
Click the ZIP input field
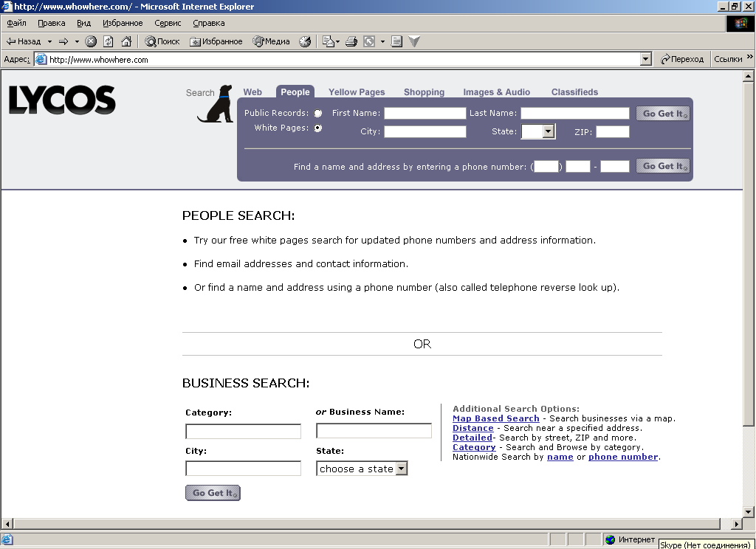click(612, 131)
